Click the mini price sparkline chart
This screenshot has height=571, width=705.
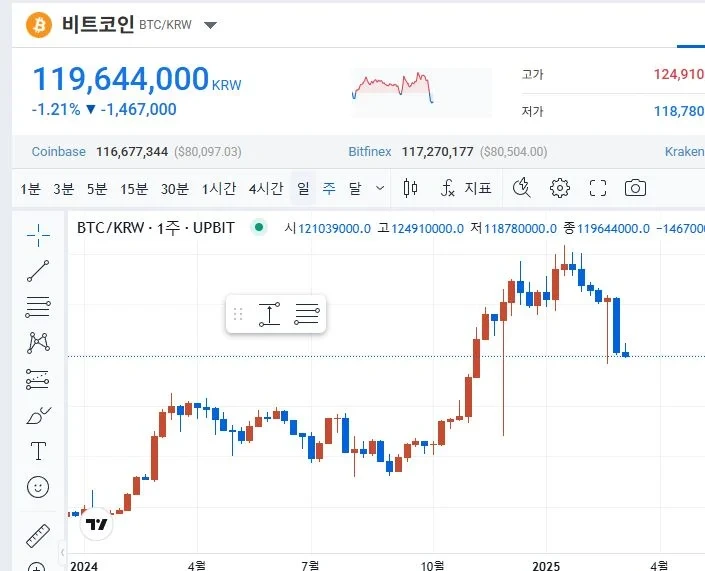(x=421, y=92)
